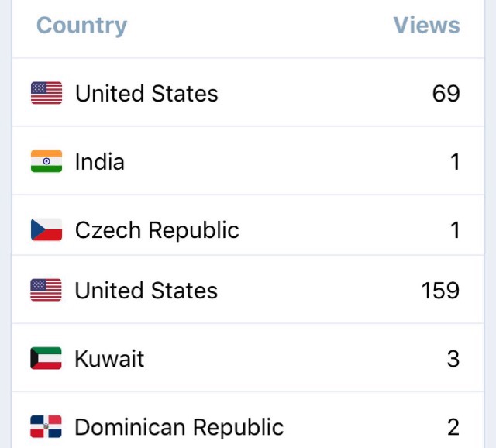
Task: Click the India flag icon
Action: (x=46, y=161)
